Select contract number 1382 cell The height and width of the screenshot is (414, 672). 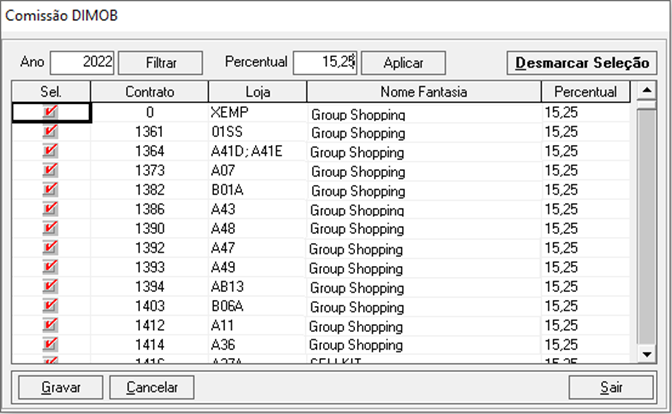pos(150,189)
